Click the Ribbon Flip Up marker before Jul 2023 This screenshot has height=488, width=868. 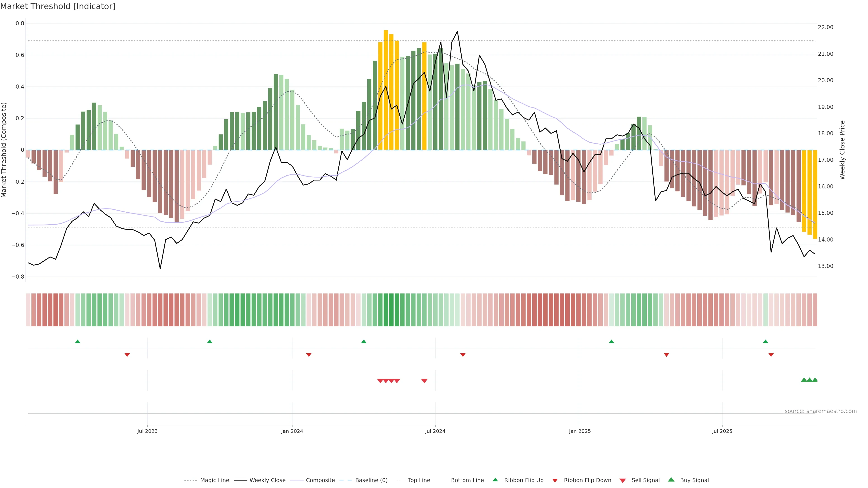(x=78, y=342)
